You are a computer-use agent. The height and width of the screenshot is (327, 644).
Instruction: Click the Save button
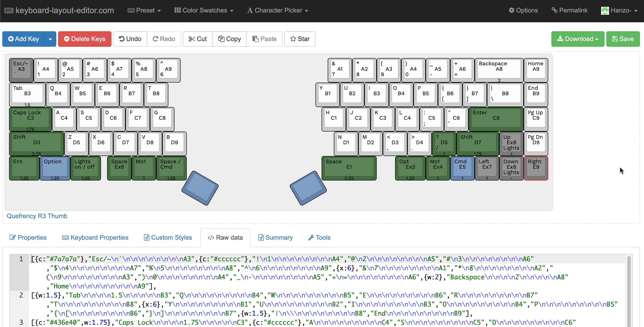(x=623, y=39)
